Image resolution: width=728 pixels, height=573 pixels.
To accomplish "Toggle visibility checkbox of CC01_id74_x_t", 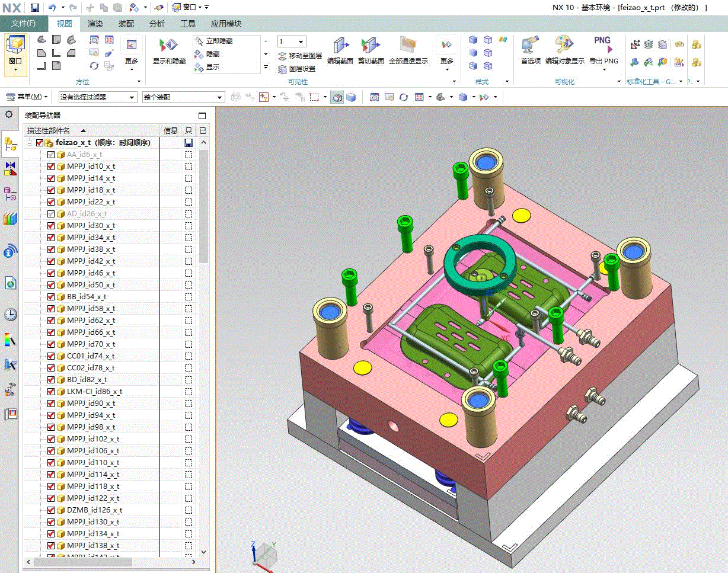I will (51, 356).
